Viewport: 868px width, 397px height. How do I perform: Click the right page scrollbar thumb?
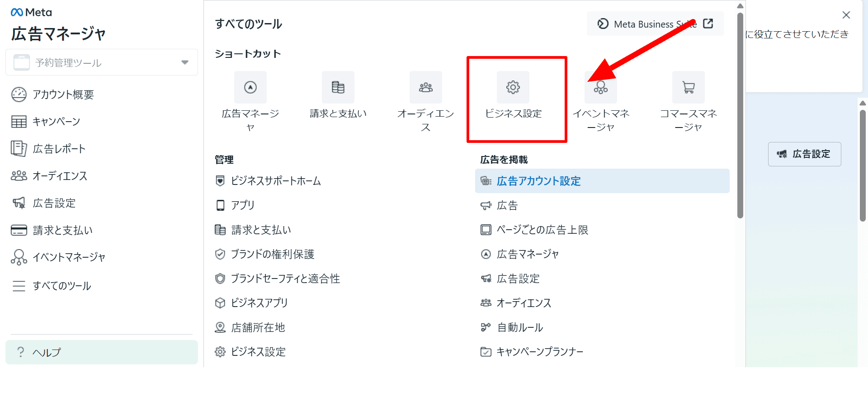tap(863, 165)
